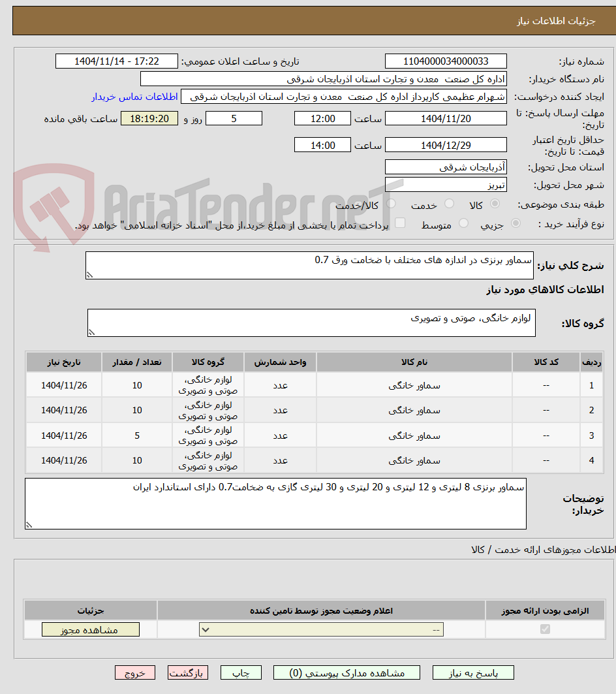Click the واحد شمارش column header
The image size is (616, 694).
[x=280, y=362]
